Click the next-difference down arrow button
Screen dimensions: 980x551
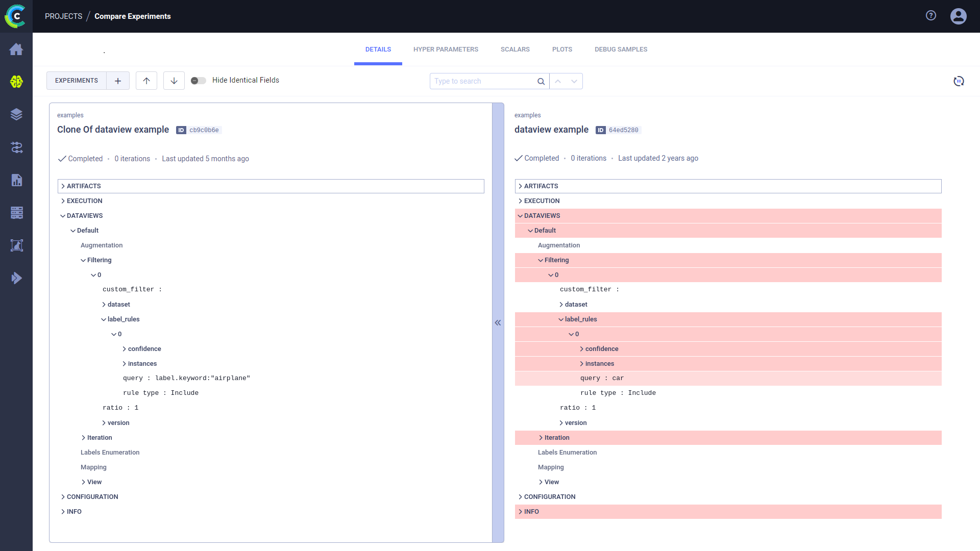(x=174, y=81)
